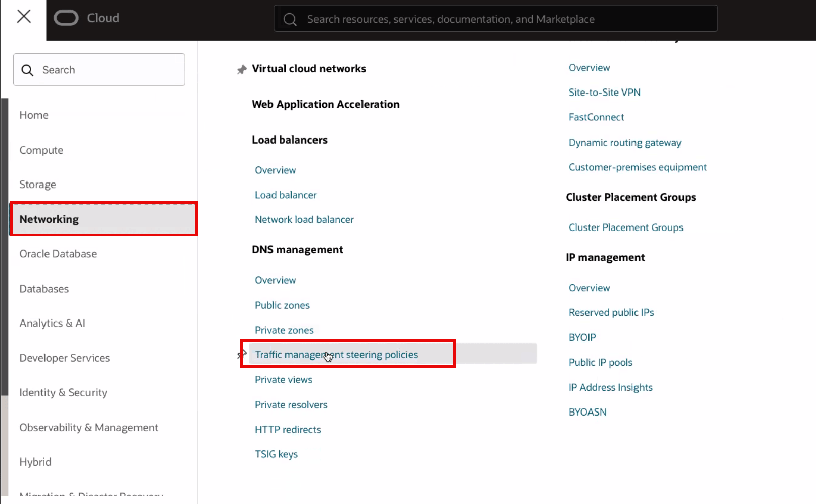Open TSIG keys
Image resolution: width=816 pixels, height=504 pixels.
click(276, 454)
